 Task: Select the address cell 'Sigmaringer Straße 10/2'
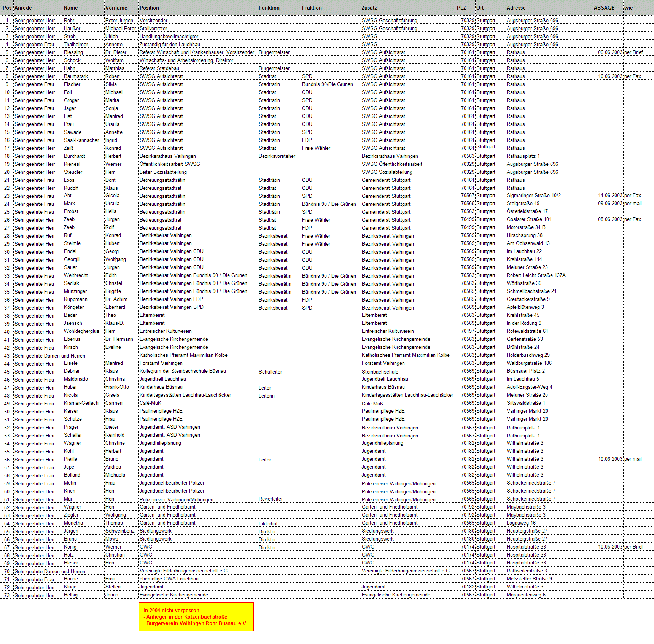[533, 196]
